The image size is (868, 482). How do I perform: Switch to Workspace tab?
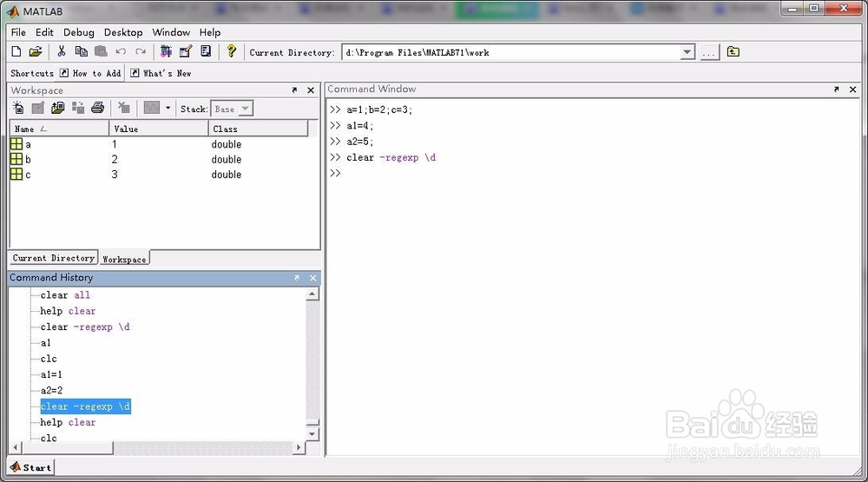pos(124,259)
